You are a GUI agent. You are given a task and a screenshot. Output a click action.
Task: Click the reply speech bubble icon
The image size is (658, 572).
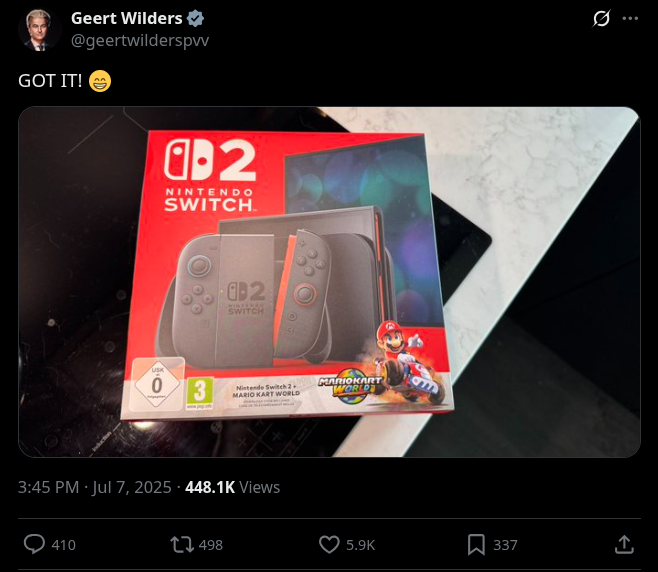coord(34,544)
